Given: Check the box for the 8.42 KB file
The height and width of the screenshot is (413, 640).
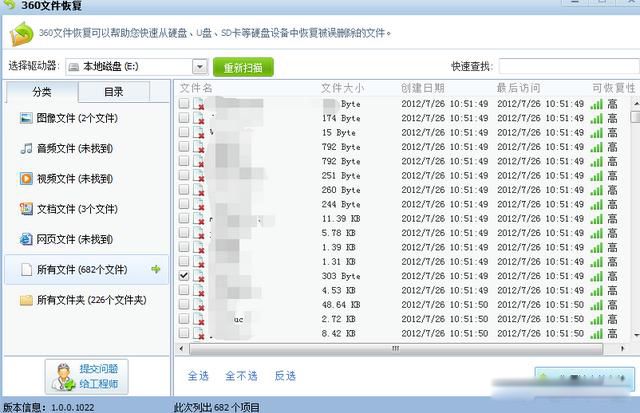Looking at the screenshot, I should click(184, 333).
